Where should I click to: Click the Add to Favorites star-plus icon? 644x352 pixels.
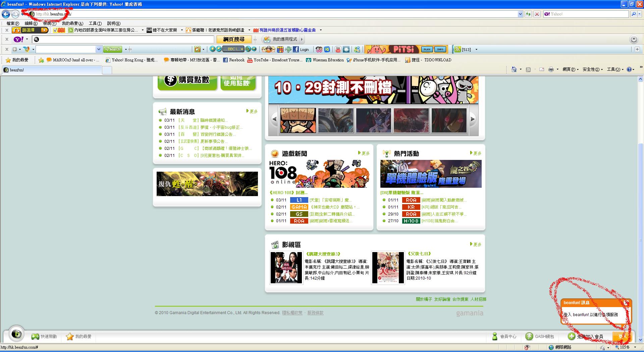click(x=41, y=60)
